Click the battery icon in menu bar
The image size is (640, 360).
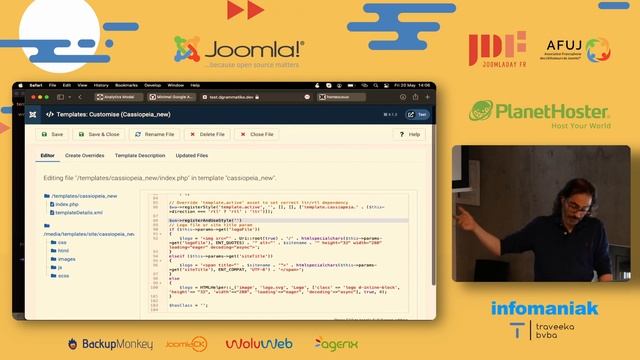pyautogui.click(x=351, y=85)
